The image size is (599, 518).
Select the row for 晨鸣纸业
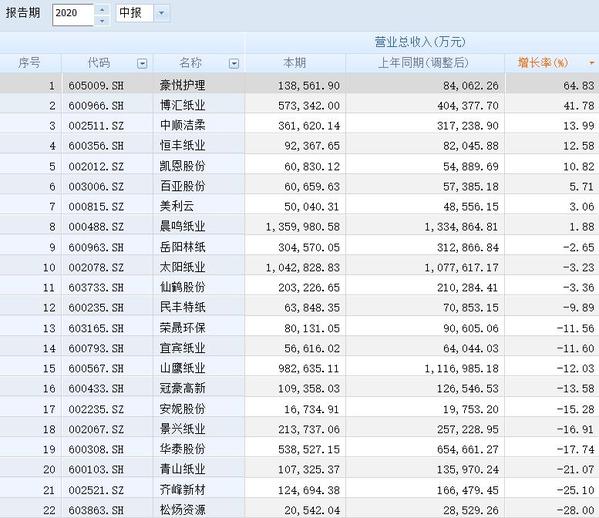pyautogui.click(x=300, y=227)
